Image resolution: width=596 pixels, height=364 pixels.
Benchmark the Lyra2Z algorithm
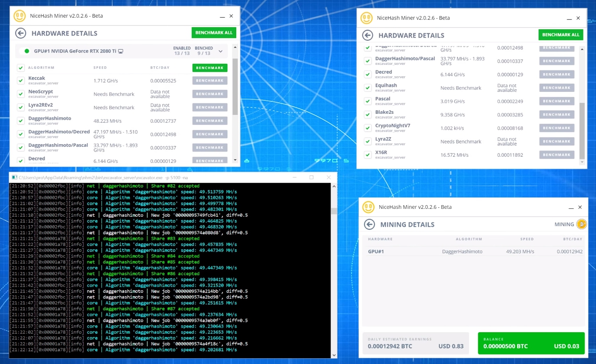tap(557, 142)
